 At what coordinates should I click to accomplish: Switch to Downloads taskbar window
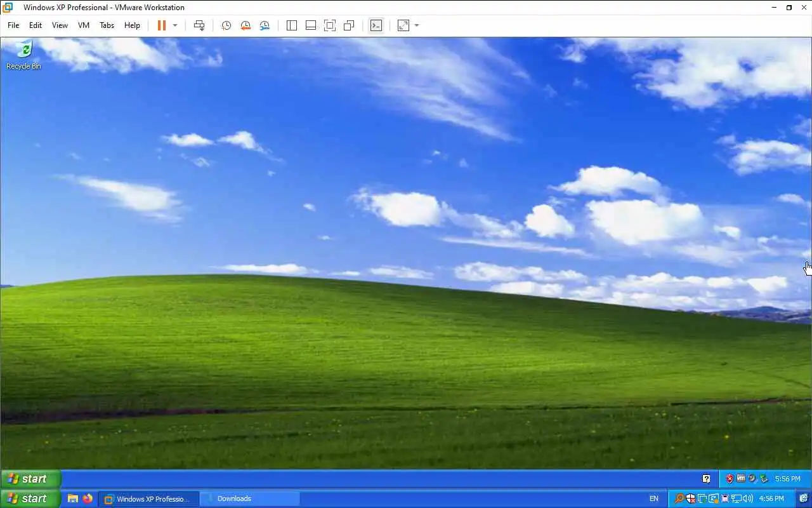point(250,498)
